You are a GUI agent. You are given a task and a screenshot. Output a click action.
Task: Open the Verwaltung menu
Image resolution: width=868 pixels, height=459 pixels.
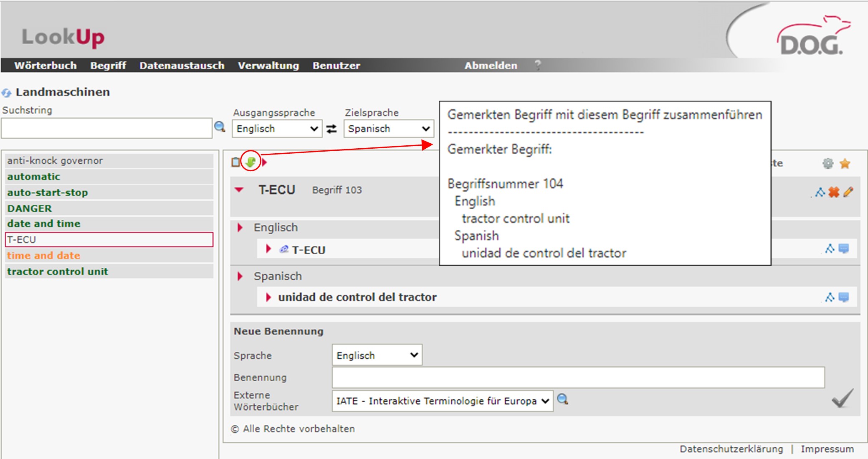coord(268,66)
